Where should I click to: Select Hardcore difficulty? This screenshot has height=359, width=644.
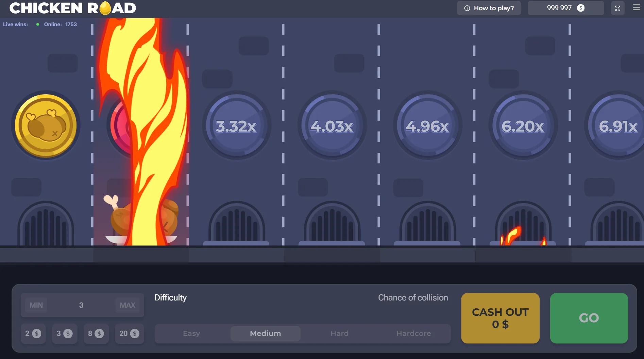pos(413,333)
